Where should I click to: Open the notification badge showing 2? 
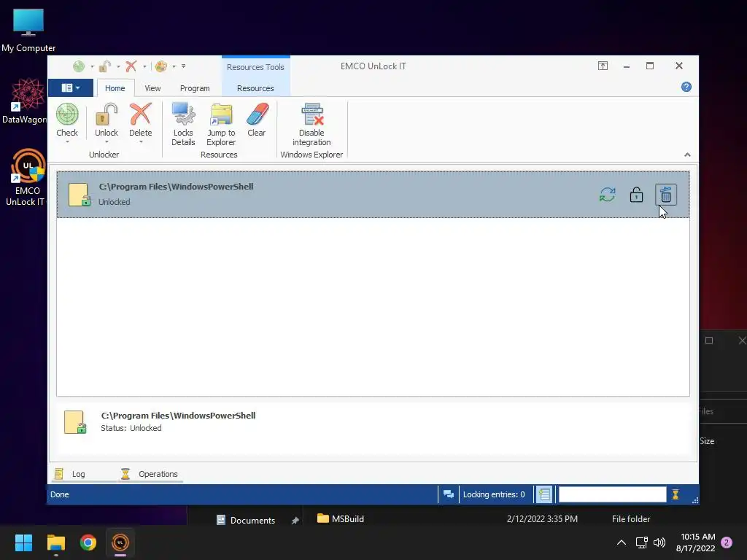click(x=727, y=542)
